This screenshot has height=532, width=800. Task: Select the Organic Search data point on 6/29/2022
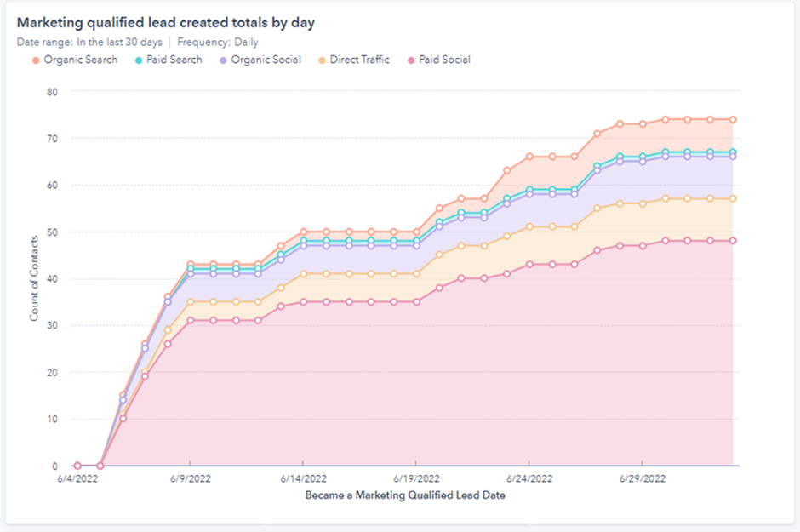coord(643,124)
